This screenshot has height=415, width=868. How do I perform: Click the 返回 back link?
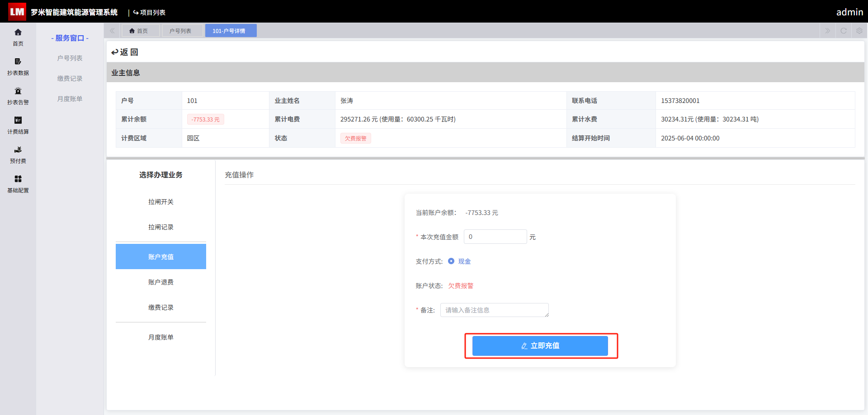coord(125,52)
